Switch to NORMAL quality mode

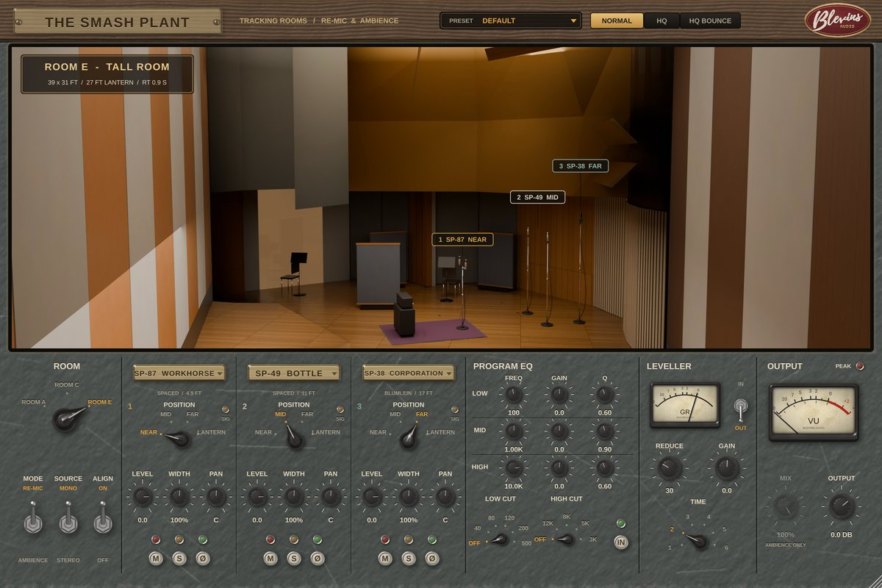(x=617, y=21)
